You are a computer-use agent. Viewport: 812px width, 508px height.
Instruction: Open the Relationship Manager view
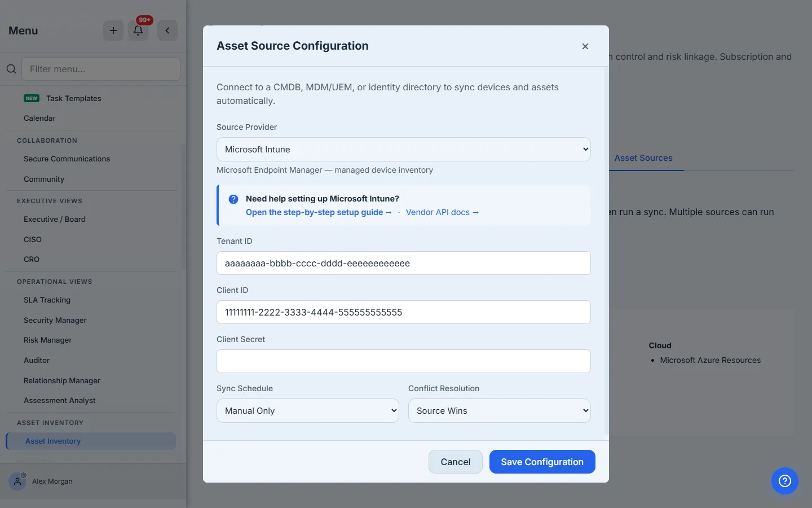(62, 381)
